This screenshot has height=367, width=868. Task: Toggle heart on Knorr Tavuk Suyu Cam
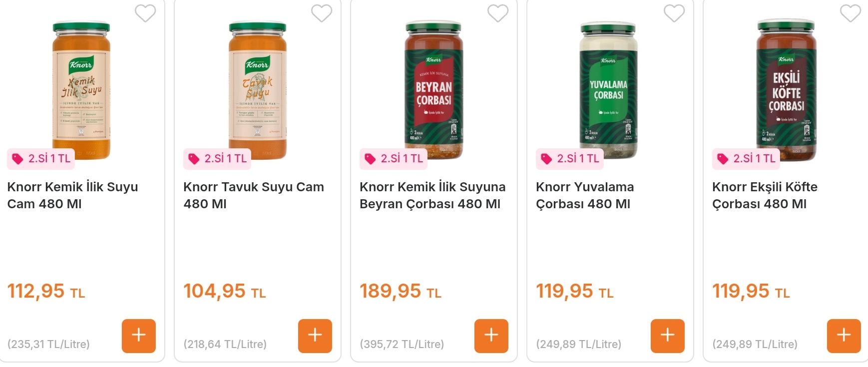(x=322, y=13)
